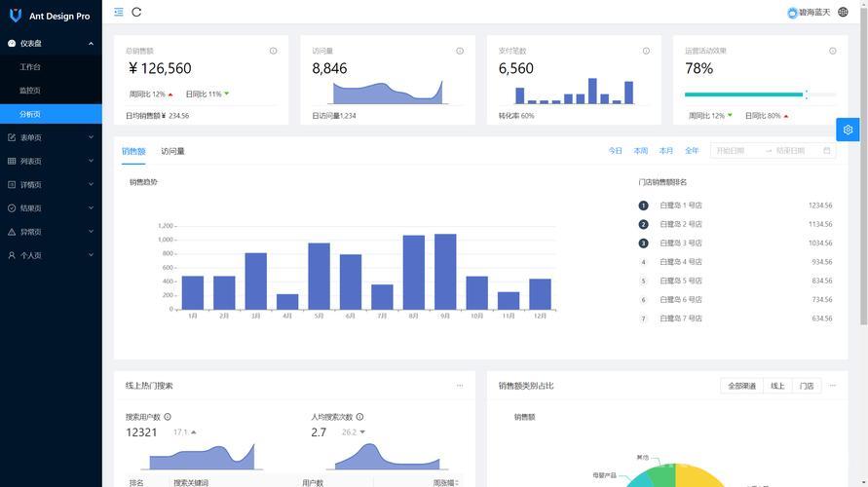868x487 pixels.
Task: Click the 表单页 form icon
Action: point(12,137)
